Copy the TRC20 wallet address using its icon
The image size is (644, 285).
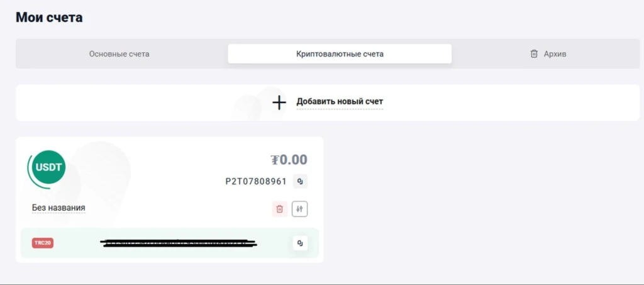click(x=300, y=243)
